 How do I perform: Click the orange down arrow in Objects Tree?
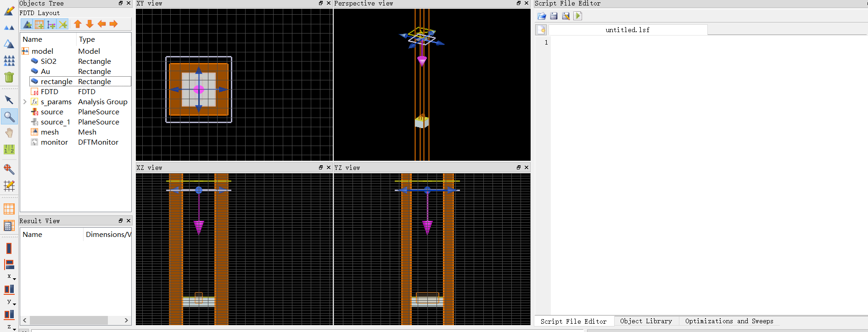tap(90, 24)
